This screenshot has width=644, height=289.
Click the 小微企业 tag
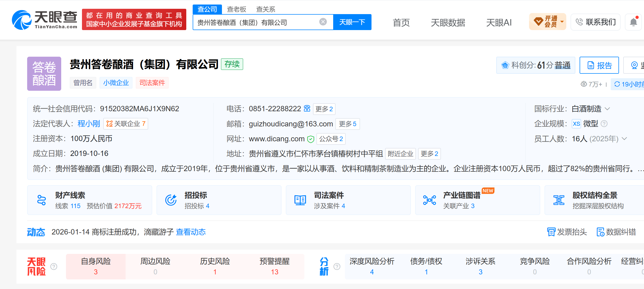pos(116,83)
